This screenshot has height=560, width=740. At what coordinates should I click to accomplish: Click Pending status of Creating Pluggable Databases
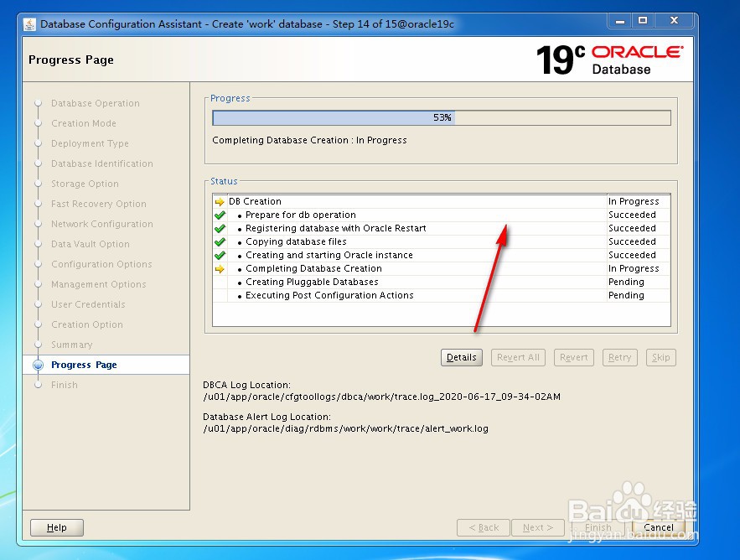[626, 283]
